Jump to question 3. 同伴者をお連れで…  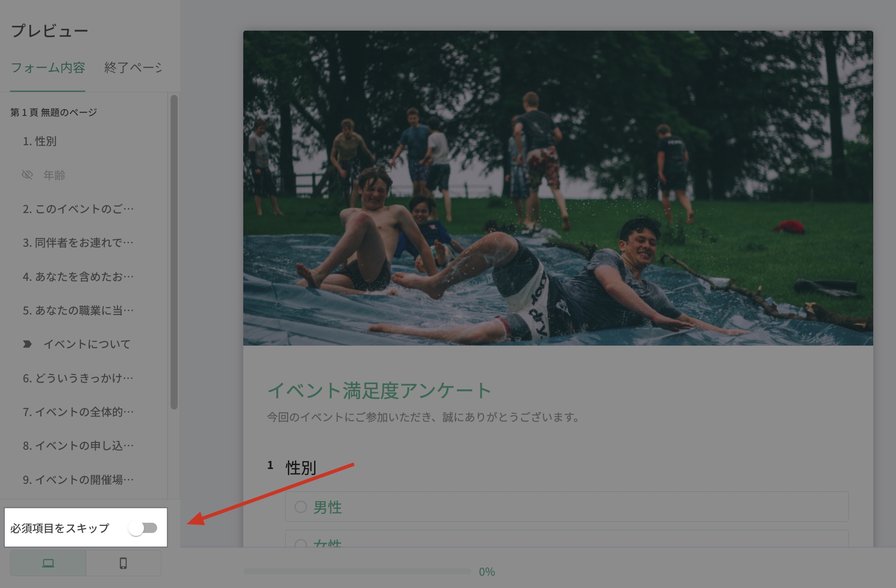point(78,243)
